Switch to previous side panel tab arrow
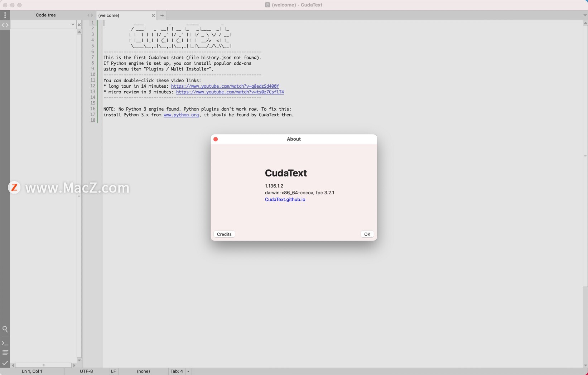Viewport: 588px width, 375px height. 88,15
